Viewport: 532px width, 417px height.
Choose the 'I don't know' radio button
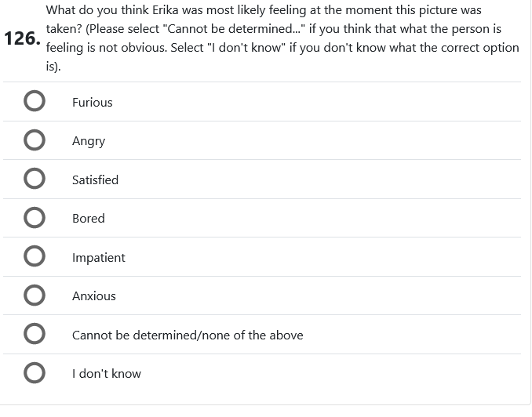point(34,373)
